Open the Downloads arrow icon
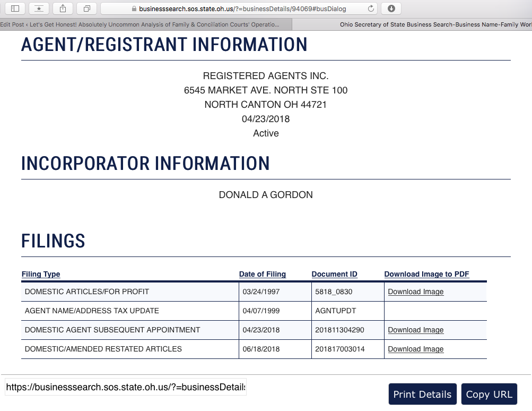532x411 pixels. [x=391, y=8]
